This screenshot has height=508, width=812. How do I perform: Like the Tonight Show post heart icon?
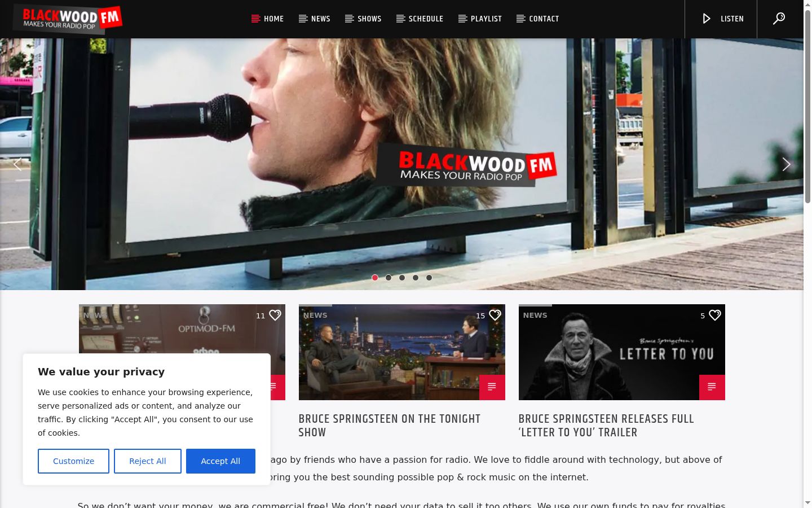pos(495,315)
